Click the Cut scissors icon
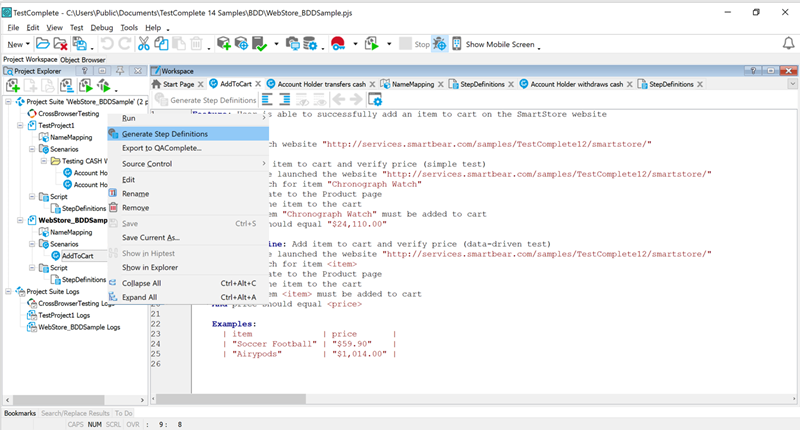This screenshot has height=430, width=800. (144, 44)
